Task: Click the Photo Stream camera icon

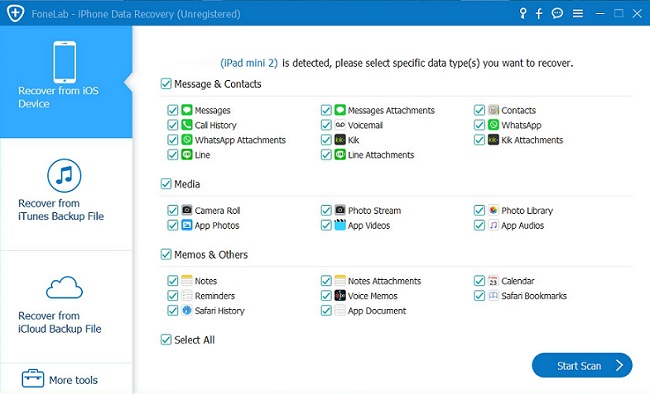Action: (340, 210)
